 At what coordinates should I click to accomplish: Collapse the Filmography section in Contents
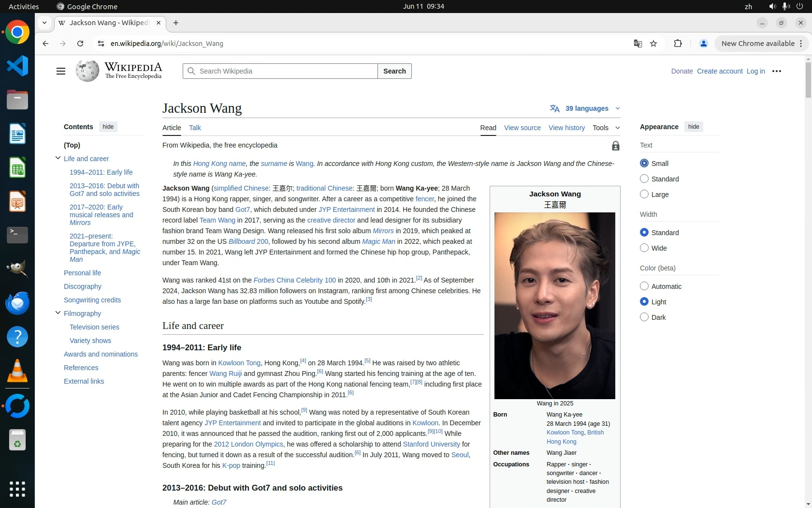point(58,313)
